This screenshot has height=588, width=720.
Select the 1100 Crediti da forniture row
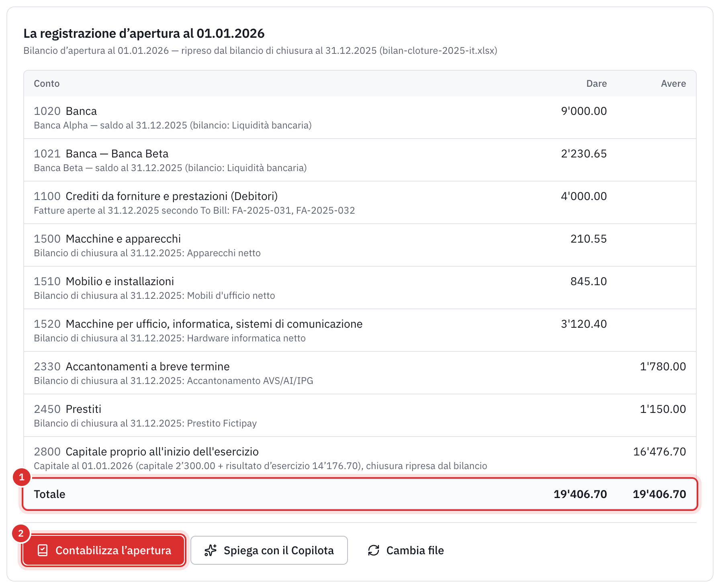coord(360,202)
